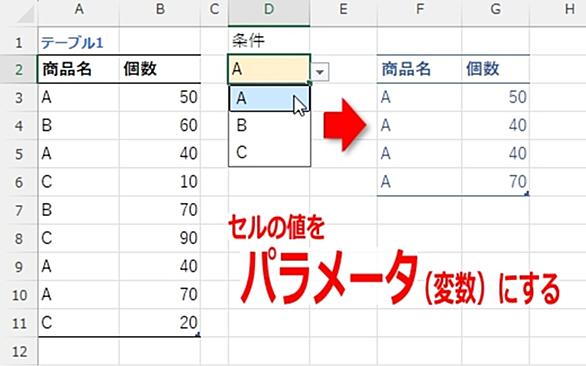The width and height of the screenshot is (586, 366).
Task: Click cell A10 containing A
Action: pyautogui.click(x=78, y=295)
